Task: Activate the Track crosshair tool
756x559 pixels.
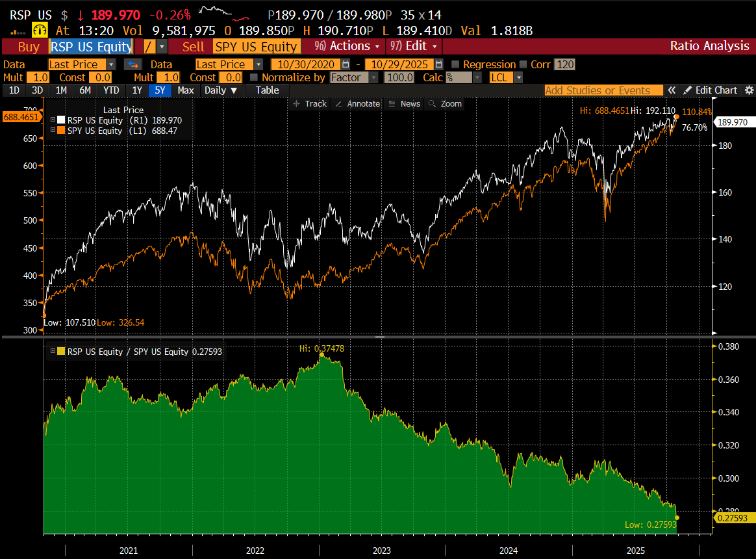Action: click(x=297, y=104)
